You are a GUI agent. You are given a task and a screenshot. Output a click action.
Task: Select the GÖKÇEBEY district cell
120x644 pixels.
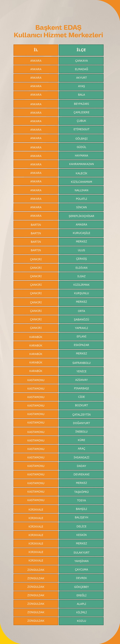[x=81, y=587]
